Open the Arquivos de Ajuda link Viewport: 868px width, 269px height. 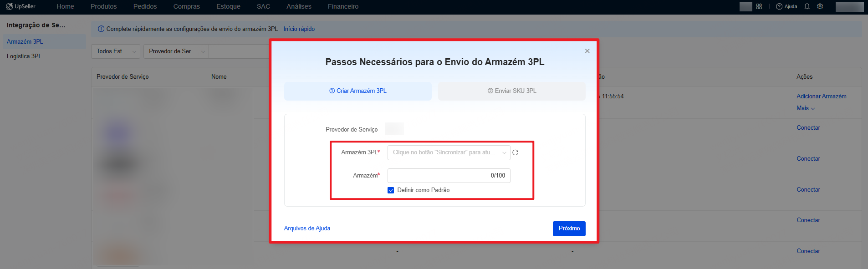pyautogui.click(x=307, y=228)
